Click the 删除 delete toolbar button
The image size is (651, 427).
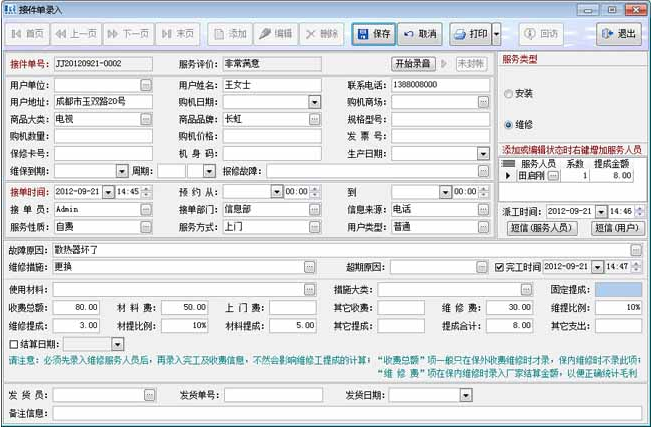(322, 34)
